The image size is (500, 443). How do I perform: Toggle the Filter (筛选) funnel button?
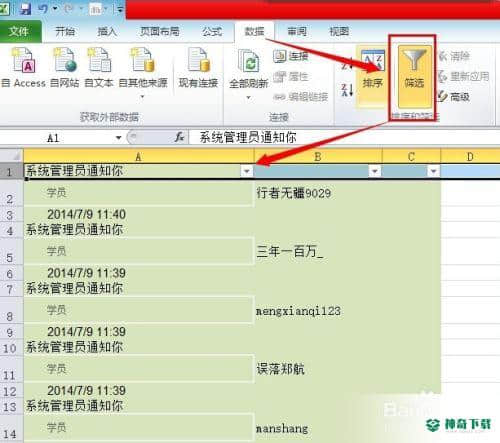pyautogui.click(x=414, y=75)
